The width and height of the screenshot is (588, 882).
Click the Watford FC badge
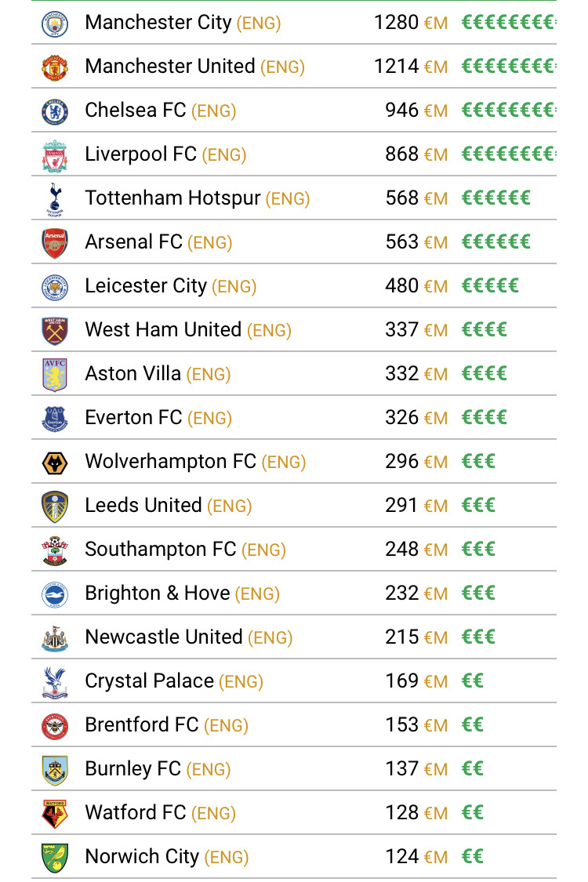55,814
